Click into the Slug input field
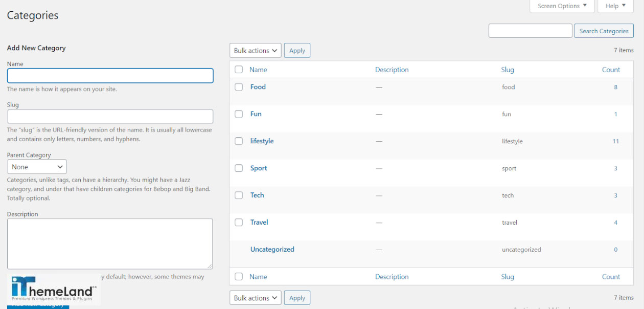 pyautogui.click(x=110, y=116)
